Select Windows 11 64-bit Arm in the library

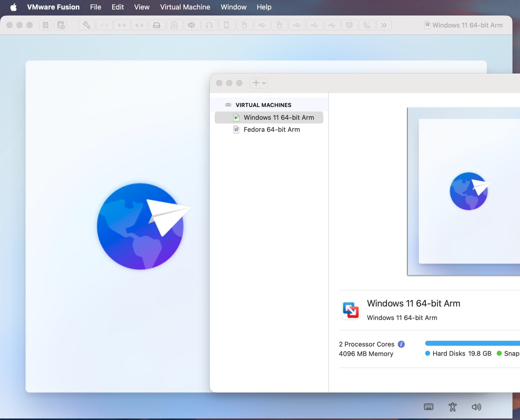(x=279, y=117)
